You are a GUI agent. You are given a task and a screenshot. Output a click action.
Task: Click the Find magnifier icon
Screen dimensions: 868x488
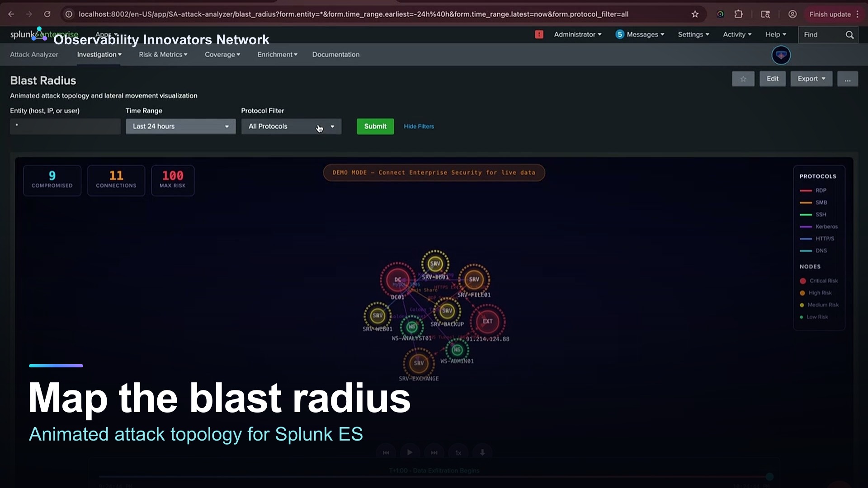(x=850, y=35)
